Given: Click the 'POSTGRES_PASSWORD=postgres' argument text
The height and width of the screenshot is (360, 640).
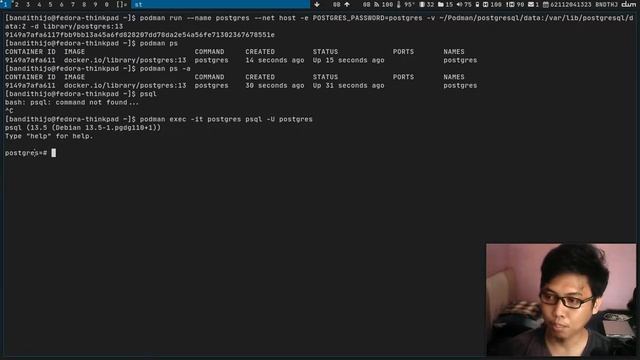Looking at the screenshot, I should pyautogui.click(x=367, y=18).
